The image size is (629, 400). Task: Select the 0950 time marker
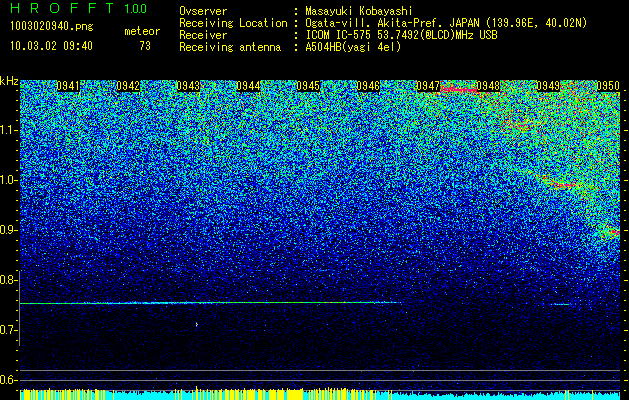pos(608,86)
